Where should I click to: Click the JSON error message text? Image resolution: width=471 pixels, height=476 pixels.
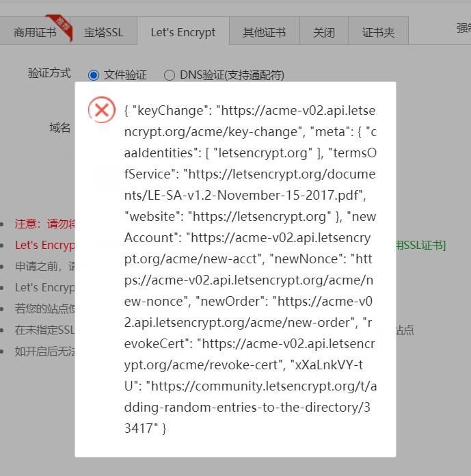pyautogui.click(x=250, y=269)
